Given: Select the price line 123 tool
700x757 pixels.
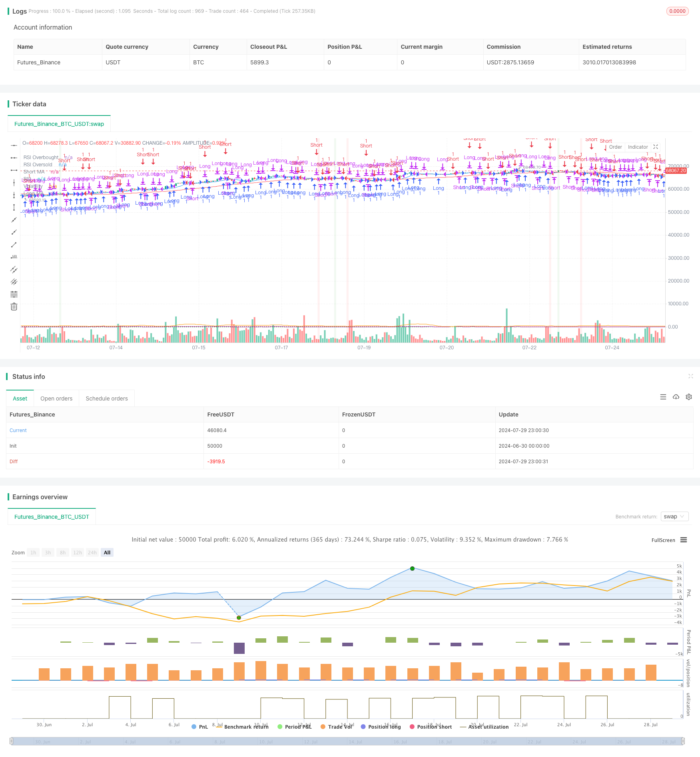Looking at the screenshot, I should coord(14,257).
